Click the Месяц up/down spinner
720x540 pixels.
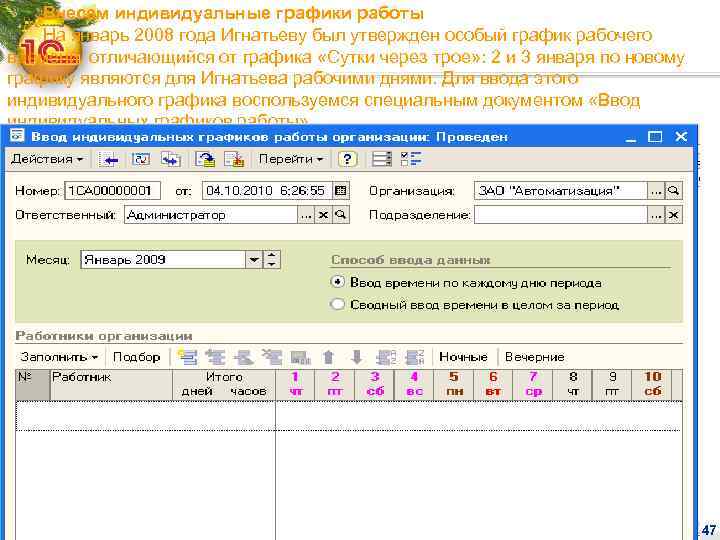[x=271, y=260]
